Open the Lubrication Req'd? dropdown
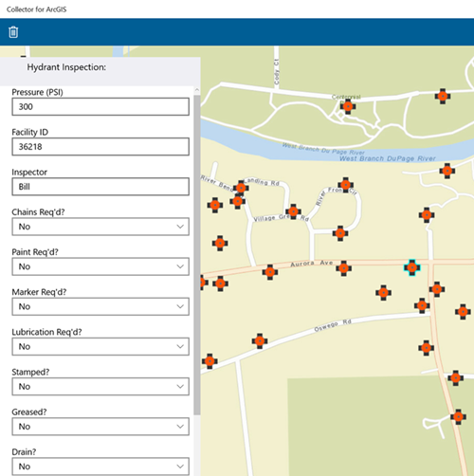Screen dimensions: 474x476 [x=100, y=346]
